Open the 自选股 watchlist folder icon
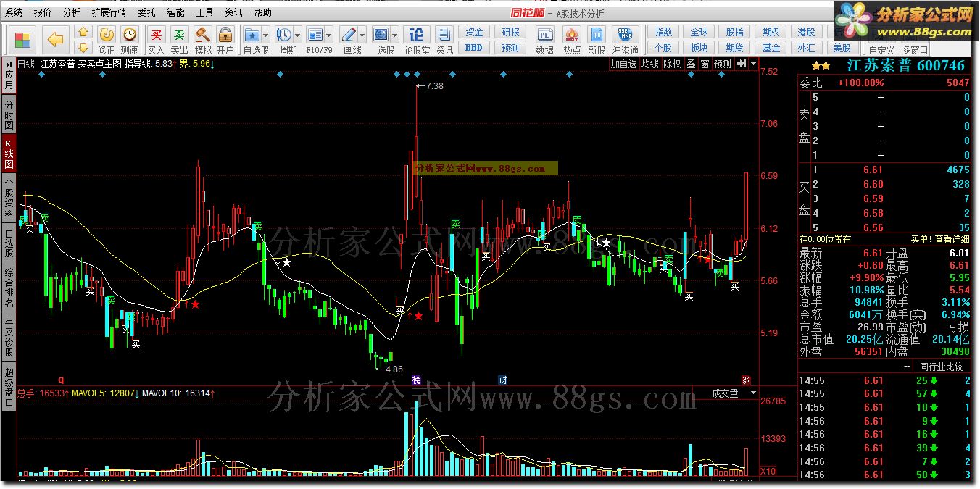The width and height of the screenshot is (980, 489). pyautogui.click(x=252, y=35)
